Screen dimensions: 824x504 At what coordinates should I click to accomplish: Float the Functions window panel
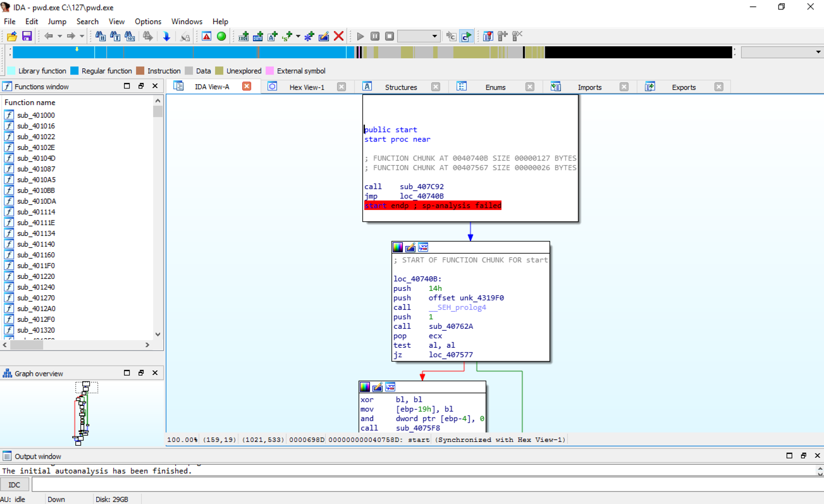click(141, 86)
